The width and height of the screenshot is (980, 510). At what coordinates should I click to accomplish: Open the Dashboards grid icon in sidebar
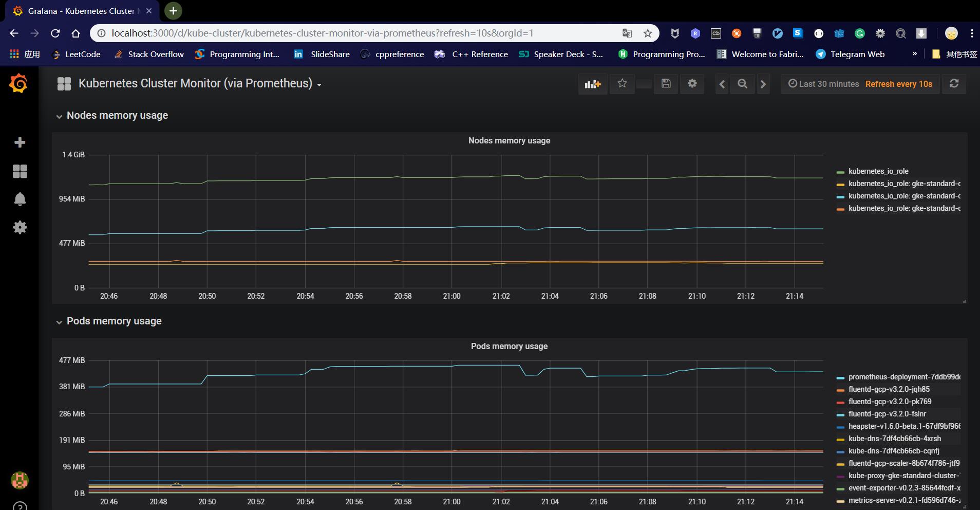coord(20,171)
